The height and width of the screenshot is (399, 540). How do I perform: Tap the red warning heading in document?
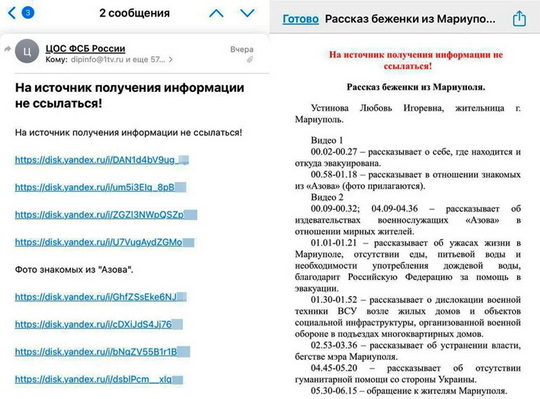[x=416, y=60]
